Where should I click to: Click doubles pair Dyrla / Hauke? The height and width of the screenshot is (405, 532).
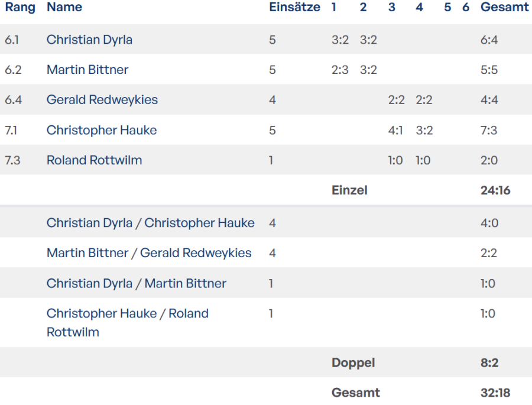coord(150,223)
